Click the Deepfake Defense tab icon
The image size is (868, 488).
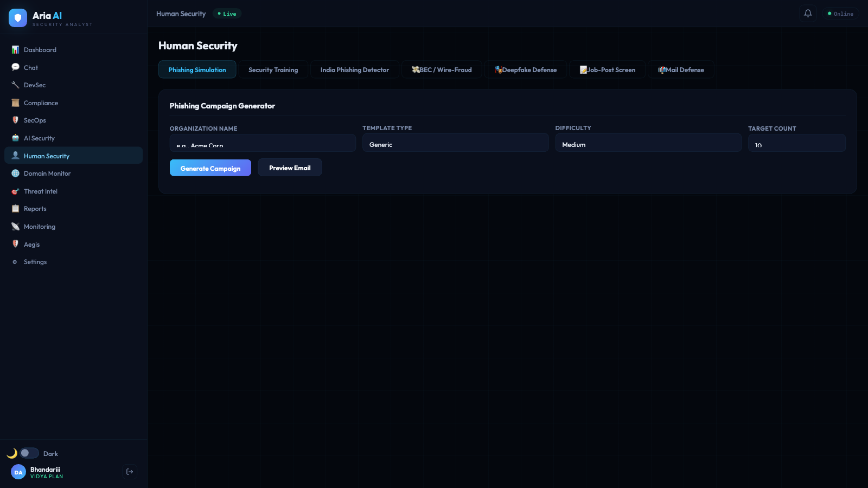click(x=499, y=70)
